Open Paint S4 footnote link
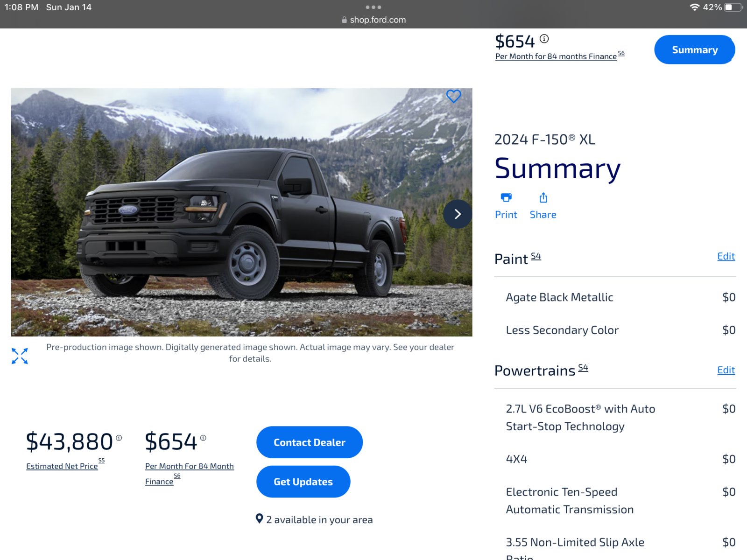The width and height of the screenshot is (747, 560). [536, 256]
